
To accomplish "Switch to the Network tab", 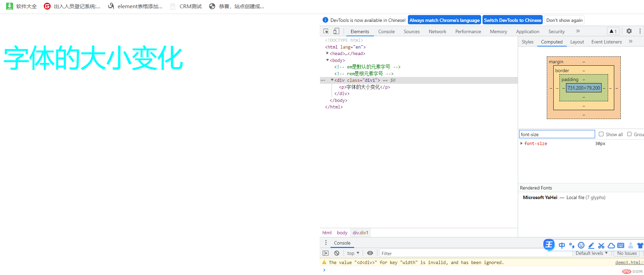I will pyautogui.click(x=437, y=31).
